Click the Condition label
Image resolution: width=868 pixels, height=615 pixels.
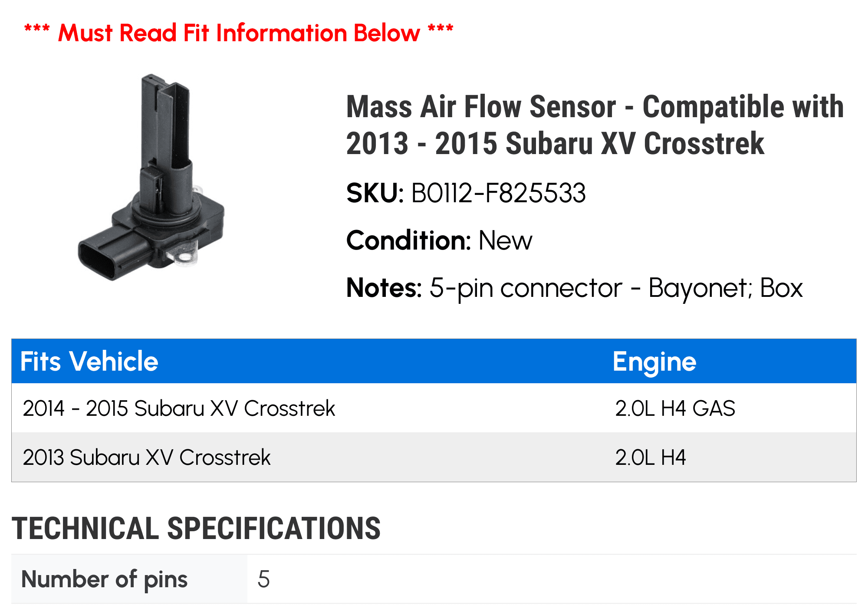408,240
